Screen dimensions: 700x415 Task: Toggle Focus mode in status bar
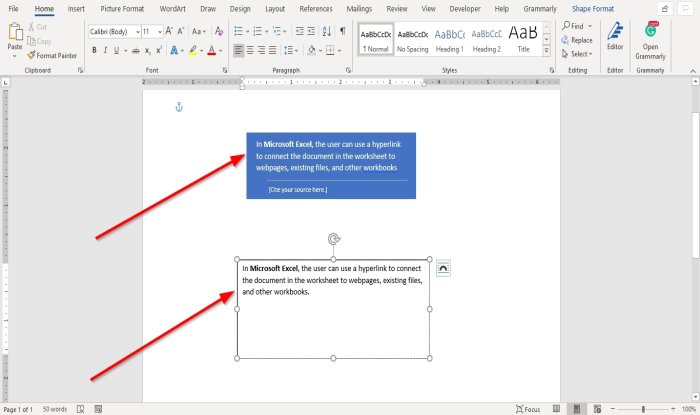click(528, 409)
